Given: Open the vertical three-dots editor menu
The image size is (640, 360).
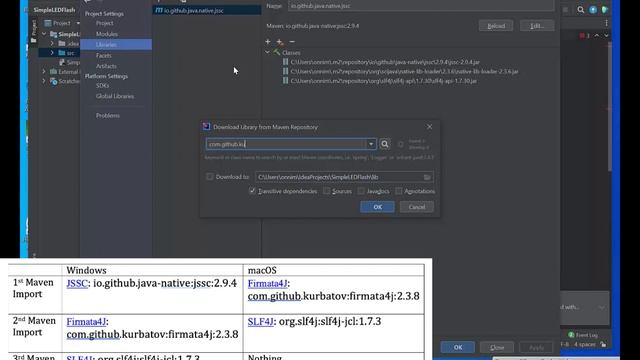Looking at the screenshot, I should click(x=606, y=23).
